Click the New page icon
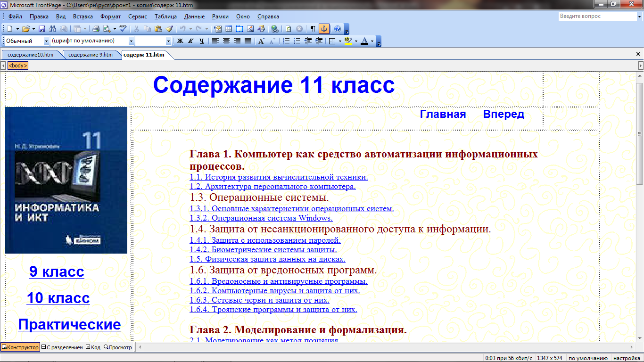644x362 pixels. click(x=9, y=29)
